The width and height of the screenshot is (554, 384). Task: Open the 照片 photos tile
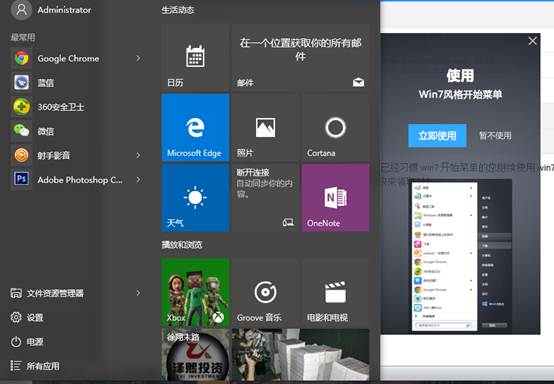click(x=265, y=128)
